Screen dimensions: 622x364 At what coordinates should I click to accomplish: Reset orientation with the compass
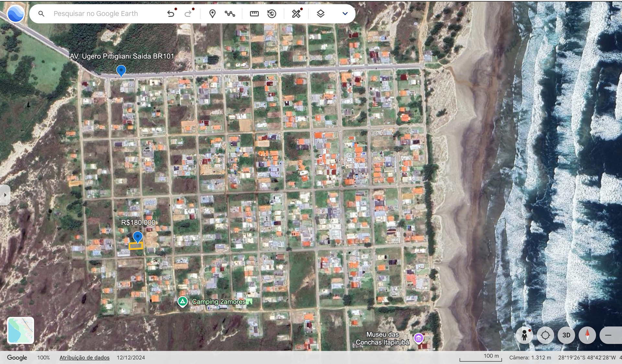(x=587, y=335)
